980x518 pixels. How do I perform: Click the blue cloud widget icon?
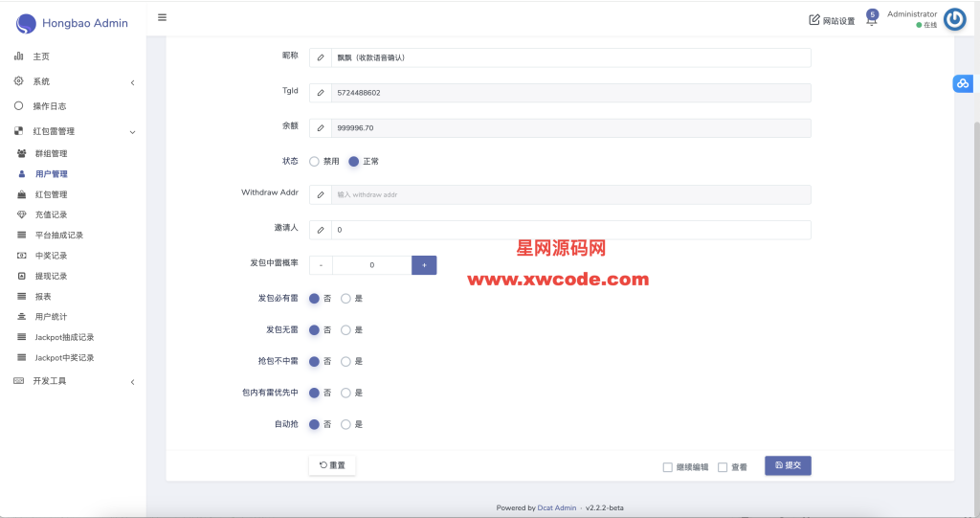click(x=963, y=84)
